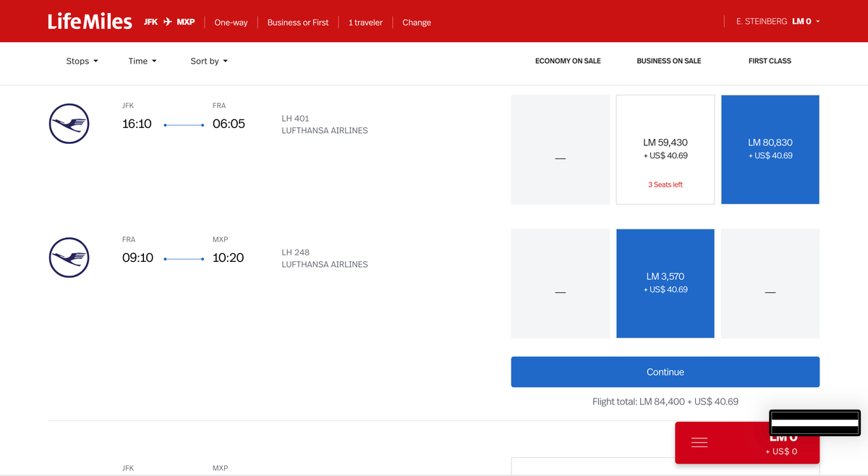Select the LM 59,430 Business fare with 3 seats left
The height and width of the screenshot is (476, 868).
665,149
